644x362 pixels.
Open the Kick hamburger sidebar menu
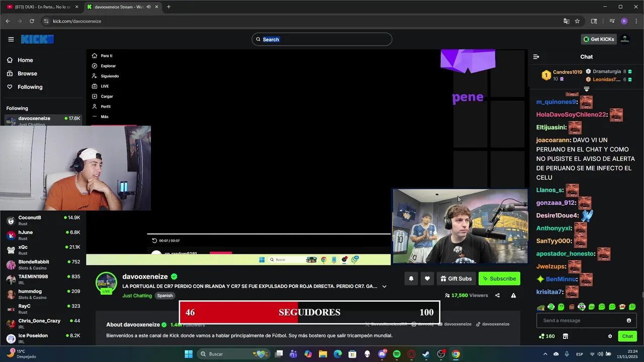tap(11, 39)
